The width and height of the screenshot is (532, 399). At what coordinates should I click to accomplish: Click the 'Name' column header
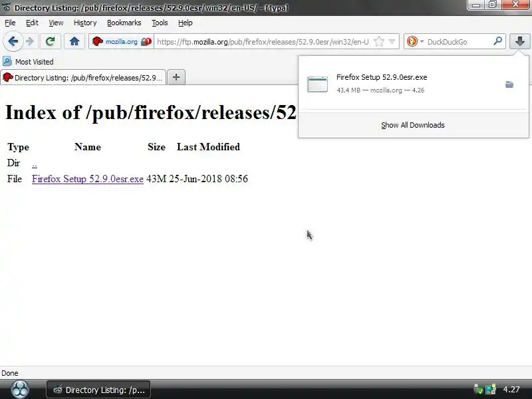pos(88,147)
